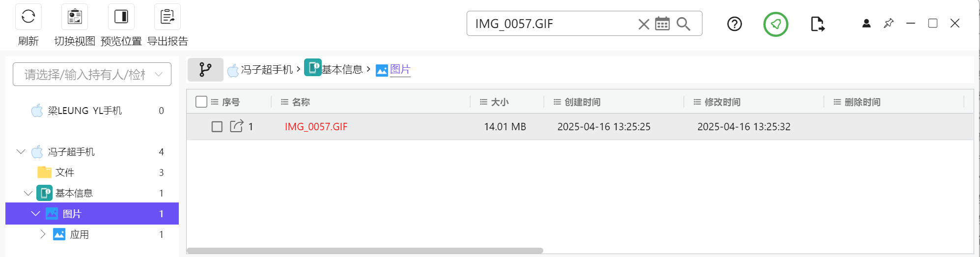Image resolution: width=980 pixels, height=257 pixels.
Task: Select 梁LEUNG YL手机 in the device tree
Action: tap(84, 111)
